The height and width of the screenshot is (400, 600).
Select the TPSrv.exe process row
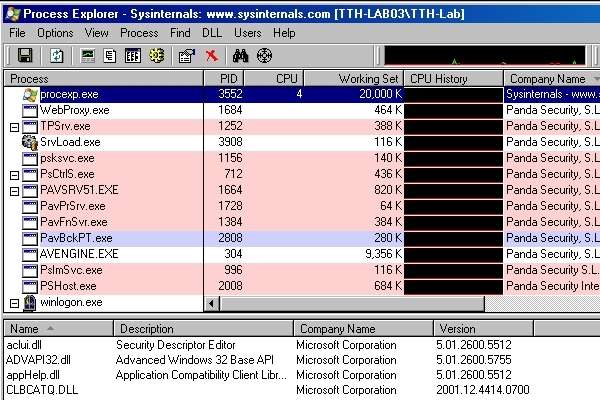tap(302, 126)
